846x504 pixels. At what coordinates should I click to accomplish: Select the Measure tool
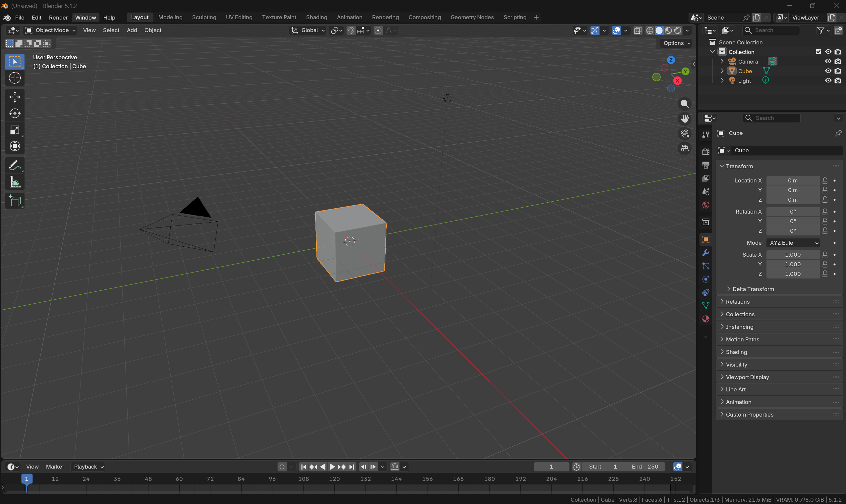tap(15, 182)
